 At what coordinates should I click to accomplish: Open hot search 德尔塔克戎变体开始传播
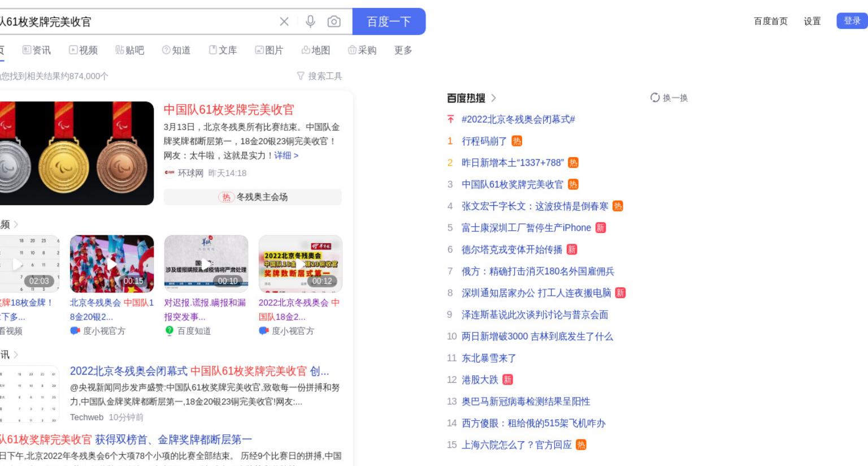click(x=512, y=249)
